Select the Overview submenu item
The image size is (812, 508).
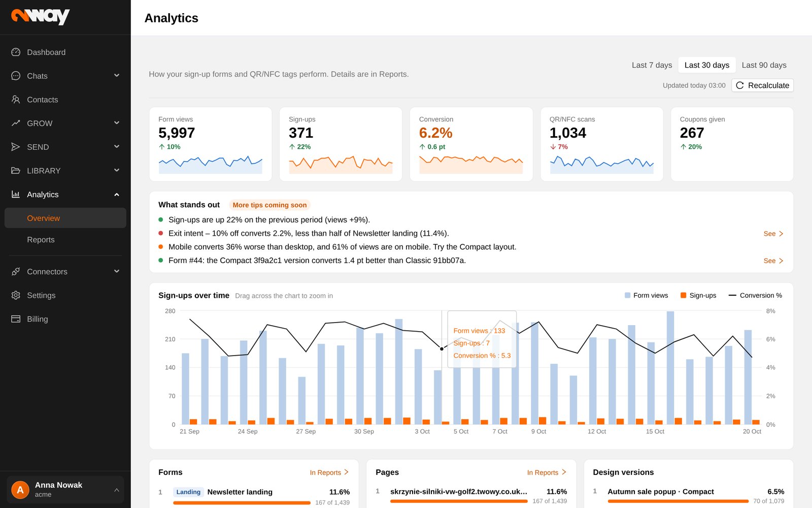[x=65, y=218]
